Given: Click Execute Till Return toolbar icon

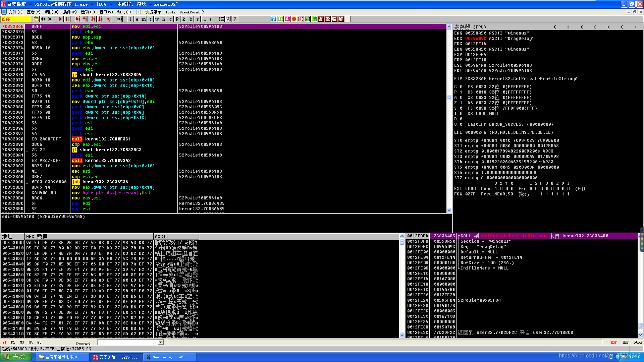Looking at the screenshot, I should pyautogui.click(x=109, y=19).
